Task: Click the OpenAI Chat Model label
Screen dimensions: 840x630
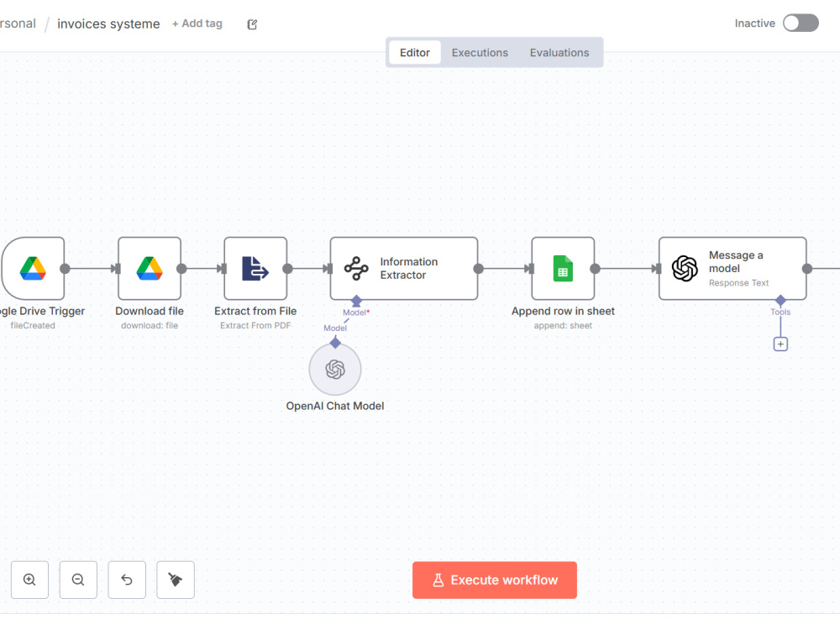Action: pos(335,406)
